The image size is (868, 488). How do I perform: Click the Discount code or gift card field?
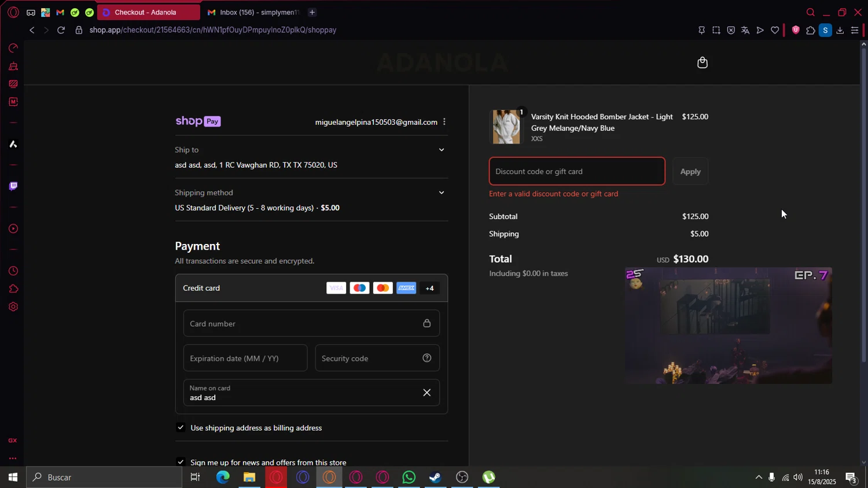577,171
